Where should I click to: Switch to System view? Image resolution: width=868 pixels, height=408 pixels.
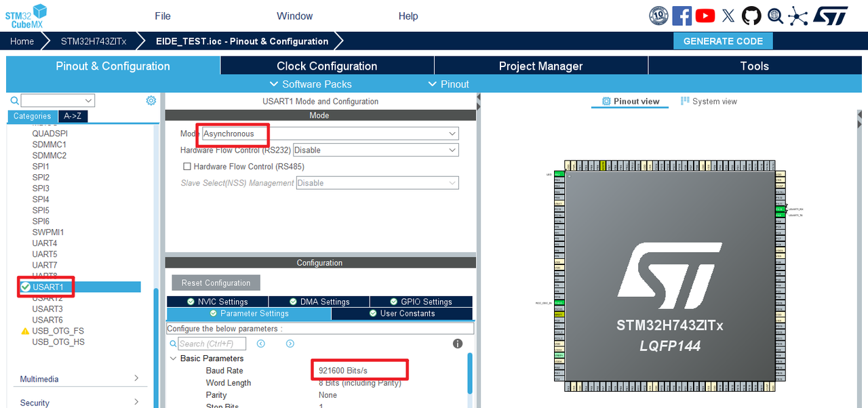[x=709, y=101]
